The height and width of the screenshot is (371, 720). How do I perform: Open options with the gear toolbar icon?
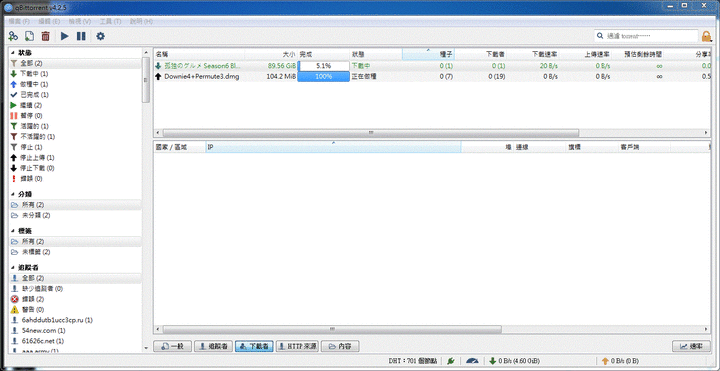pyautogui.click(x=100, y=36)
